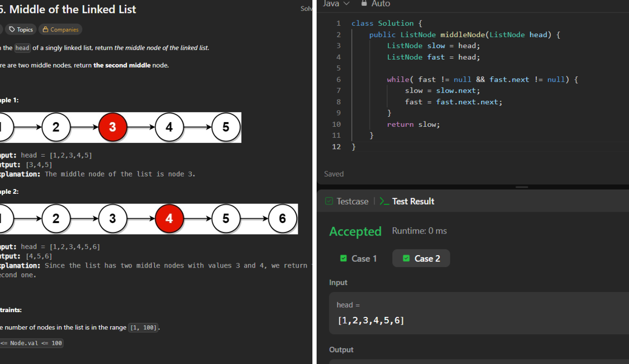629x364 pixels.
Task: Click the green check icon on Case 2
Action: 406,258
